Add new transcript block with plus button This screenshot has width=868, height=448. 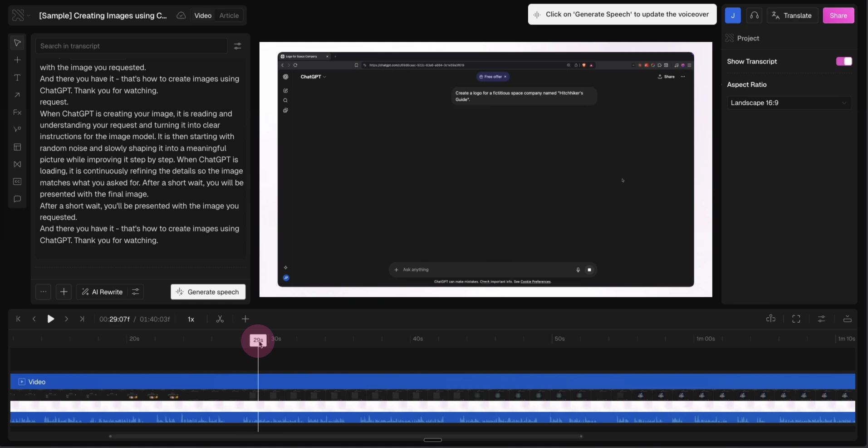[64, 292]
